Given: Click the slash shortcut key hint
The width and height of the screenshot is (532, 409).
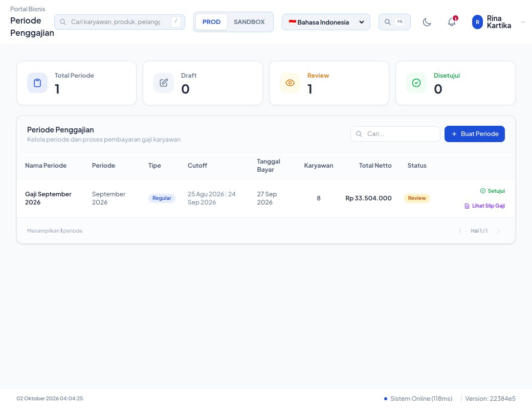Looking at the screenshot, I should click(176, 21).
